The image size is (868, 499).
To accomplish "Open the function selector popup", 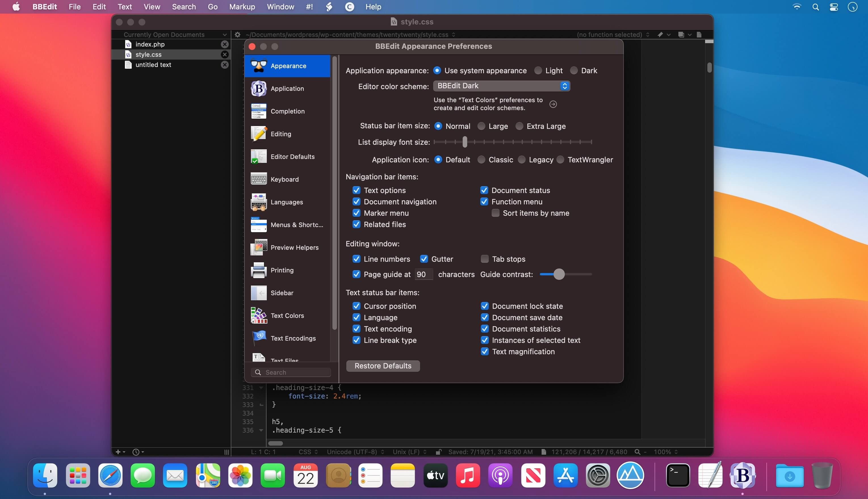I will coord(613,35).
